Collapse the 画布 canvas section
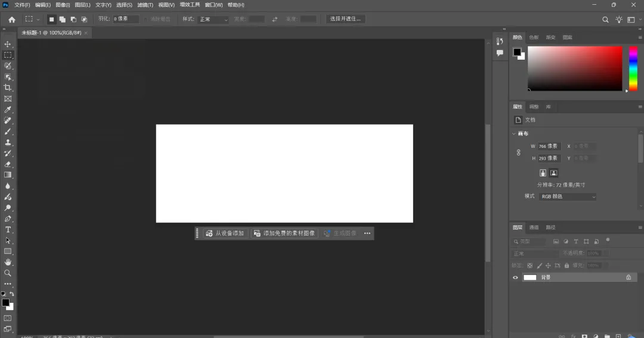644x338 pixels. coord(514,134)
